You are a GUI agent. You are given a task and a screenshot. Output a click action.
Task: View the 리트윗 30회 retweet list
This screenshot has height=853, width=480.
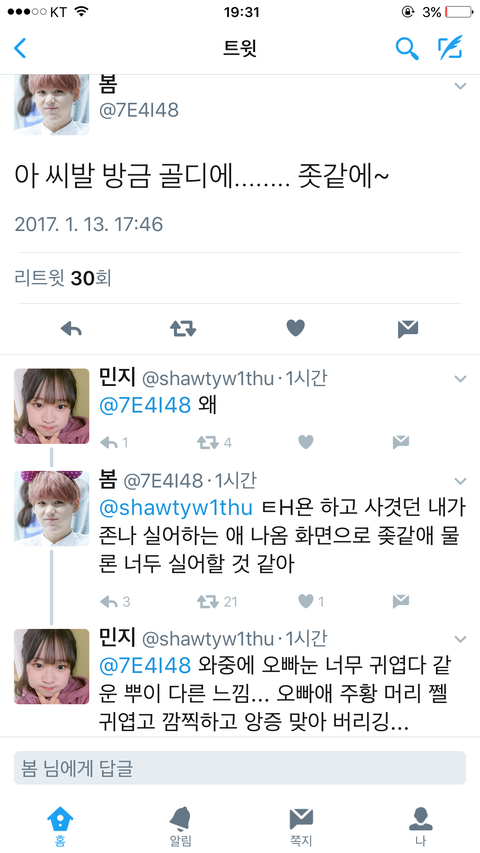point(63,278)
